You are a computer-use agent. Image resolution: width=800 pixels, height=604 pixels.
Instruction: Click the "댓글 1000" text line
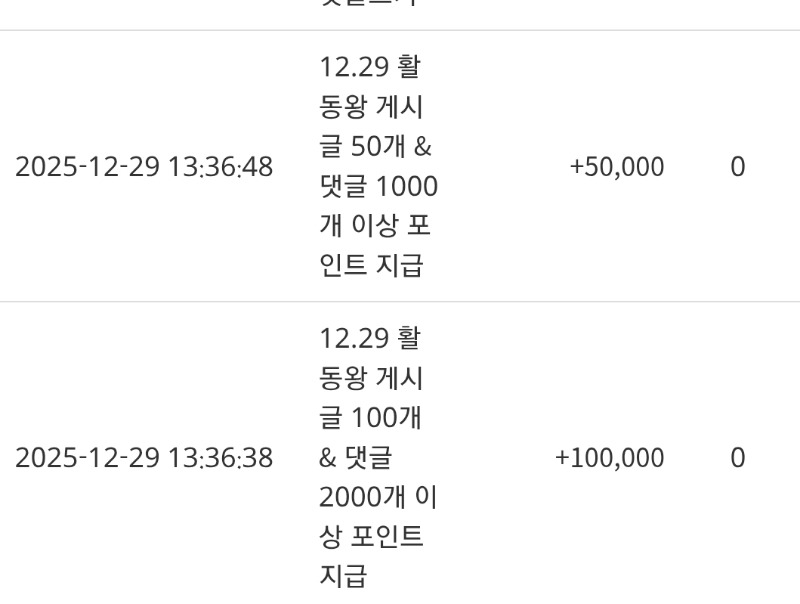pos(378,186)
